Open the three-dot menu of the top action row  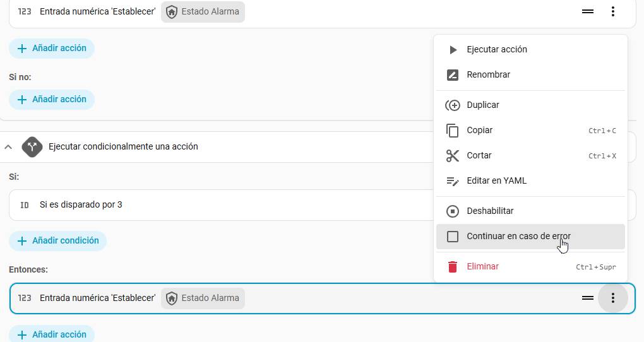pos(612,11)
